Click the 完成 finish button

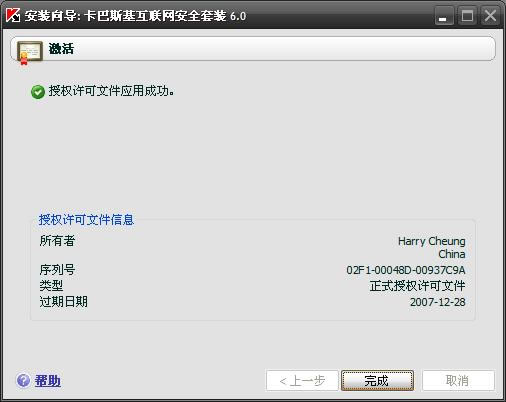[x=377, y=380]
